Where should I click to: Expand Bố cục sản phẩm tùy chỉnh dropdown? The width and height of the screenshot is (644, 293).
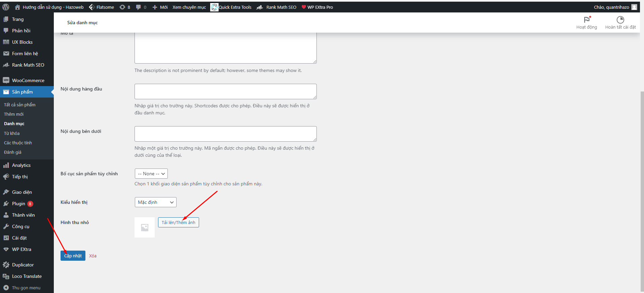(x=151, y=174)
